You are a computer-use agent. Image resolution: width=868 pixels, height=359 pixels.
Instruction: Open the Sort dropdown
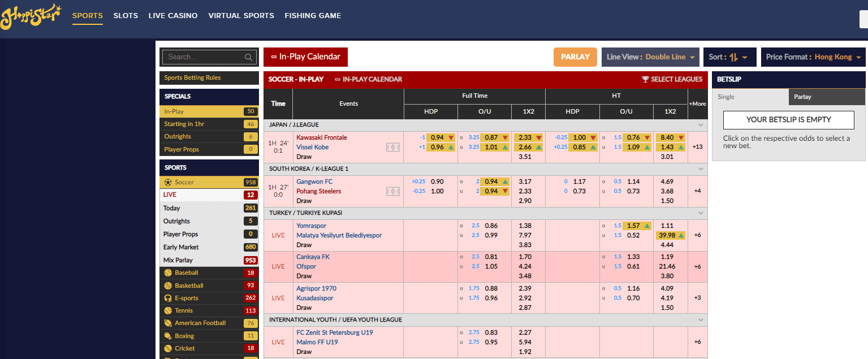[730, 57]
